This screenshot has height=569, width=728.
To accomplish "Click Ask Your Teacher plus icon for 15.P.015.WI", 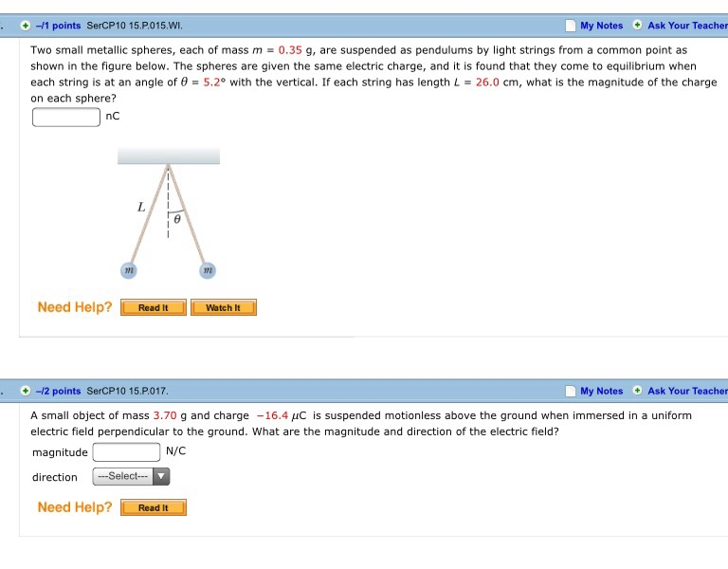I will tap(637, 25).
